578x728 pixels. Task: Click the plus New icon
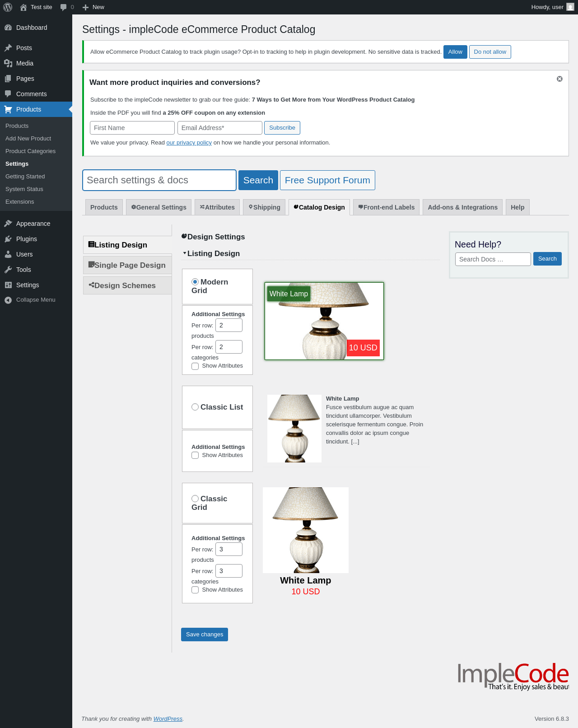[85, 7]
